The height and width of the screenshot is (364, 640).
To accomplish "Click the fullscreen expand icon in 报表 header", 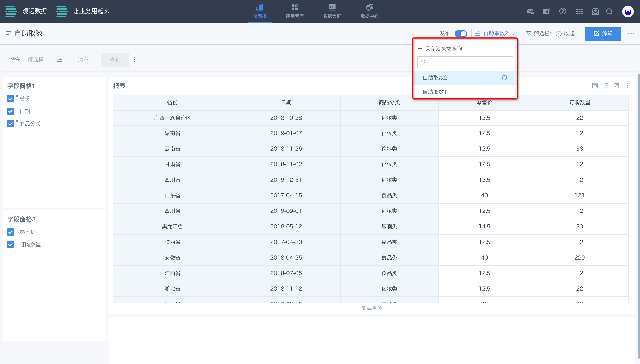I will (616, 86).
